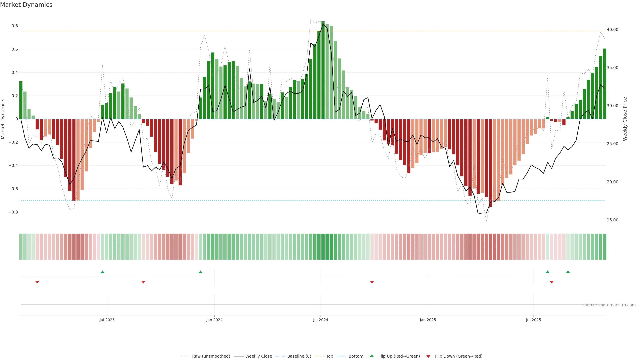Click the Jul 2025 x-axis label
This screenshot has height=362, width=644.
click(x=533, y=320)
